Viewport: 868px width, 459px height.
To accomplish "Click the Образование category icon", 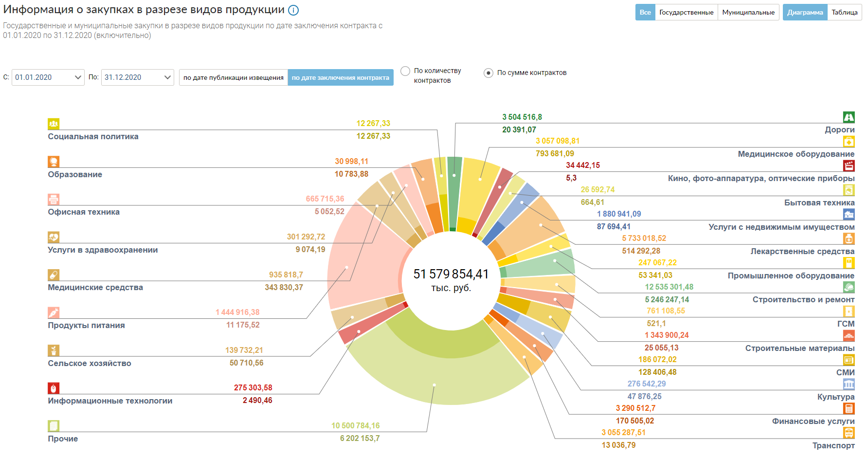I will click(x=54, y=162).
